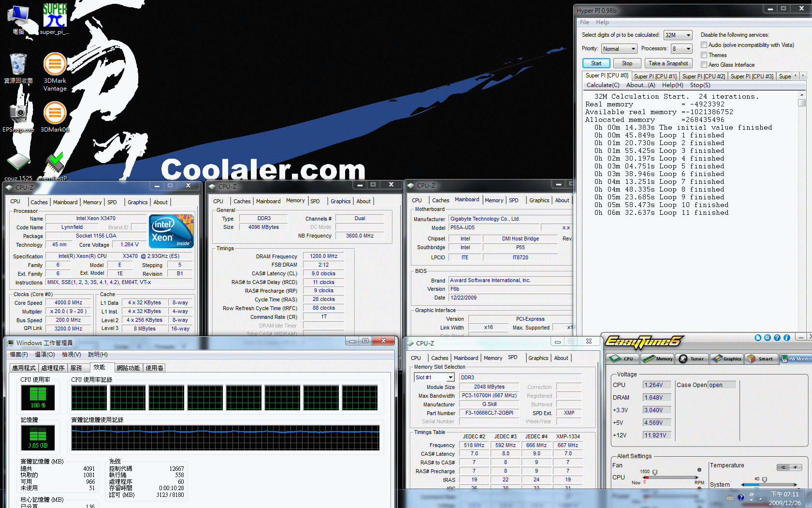Screen dimensions: 812x508
Task: Switch temperature unit to Fahrenheit
Action: (796, 467)
